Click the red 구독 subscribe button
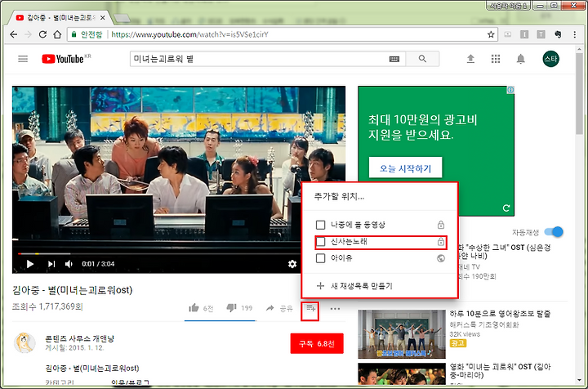The width and height of the screenshot is (588, 389). (x=317, y=343)
